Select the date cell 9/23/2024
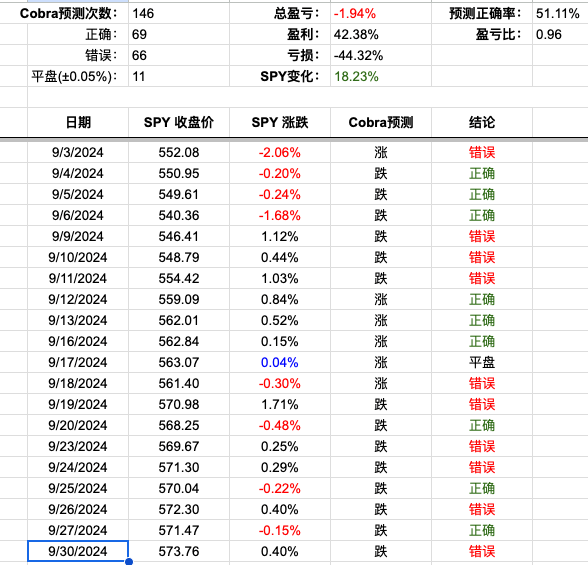 (78, 446)
